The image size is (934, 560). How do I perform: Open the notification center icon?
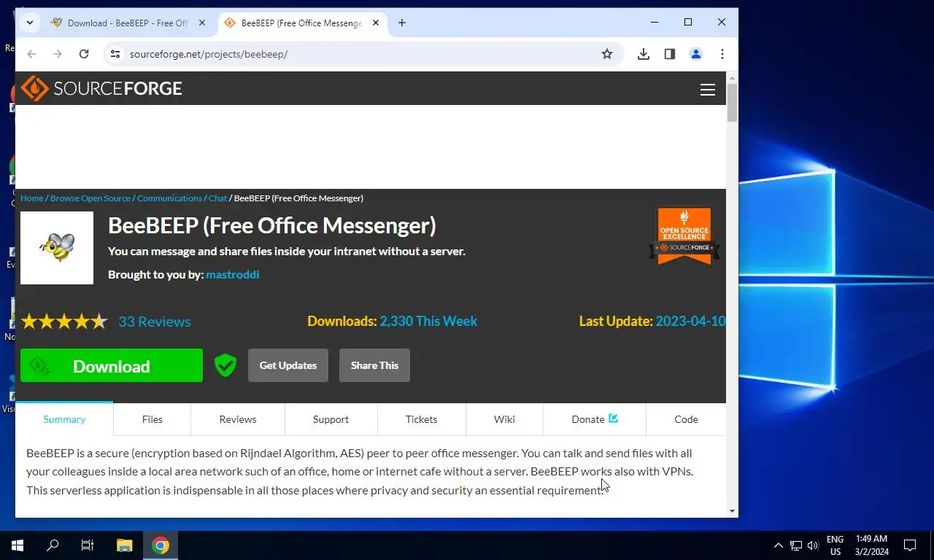pos(910,545)
